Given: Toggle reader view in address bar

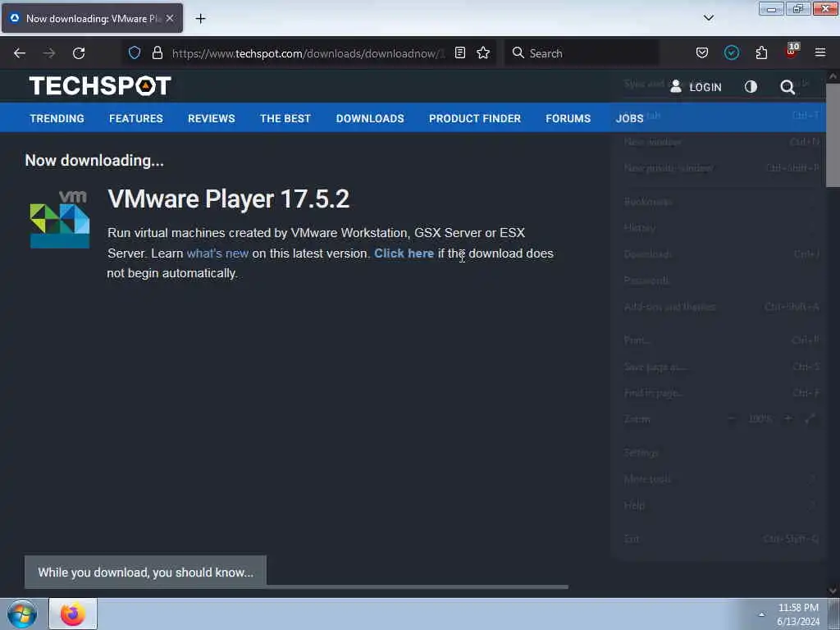Looking at the screenshot, I should tap(459, 52).
